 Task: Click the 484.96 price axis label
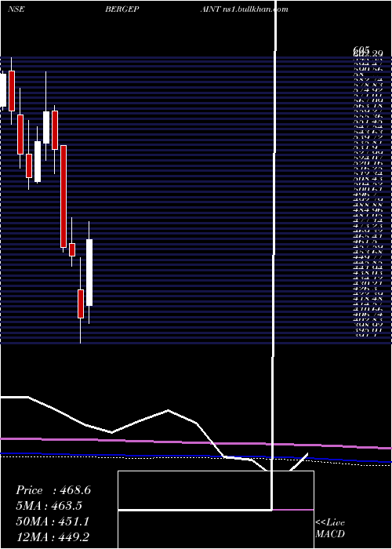[368, 210]
